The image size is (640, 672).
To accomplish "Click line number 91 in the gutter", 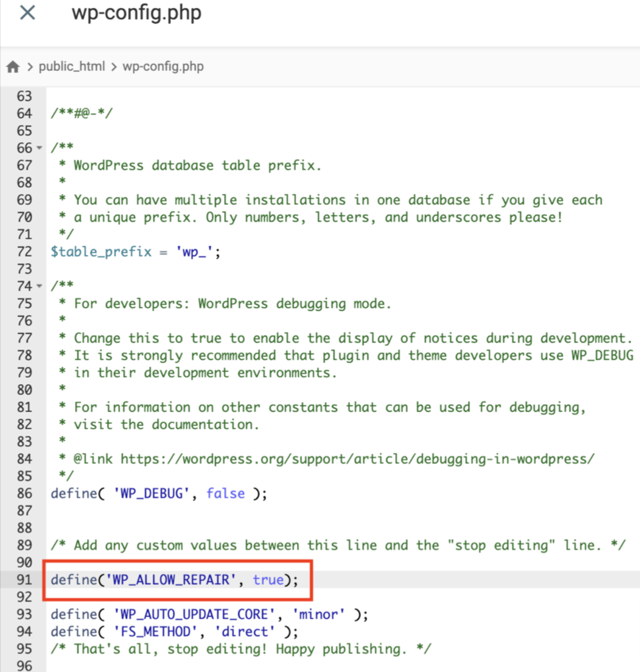I will [23, 580].
